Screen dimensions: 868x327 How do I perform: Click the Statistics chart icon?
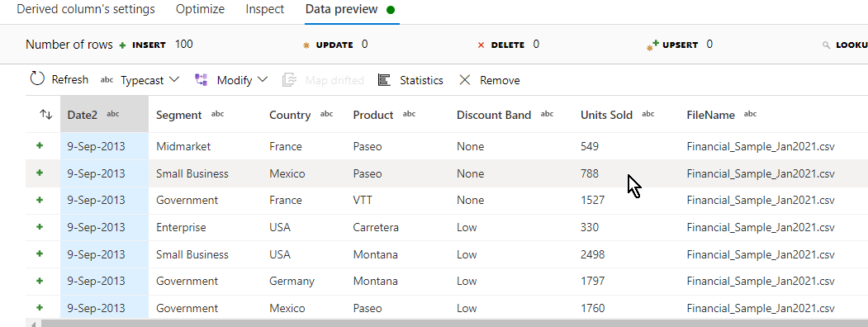click(x=384, y=80)
